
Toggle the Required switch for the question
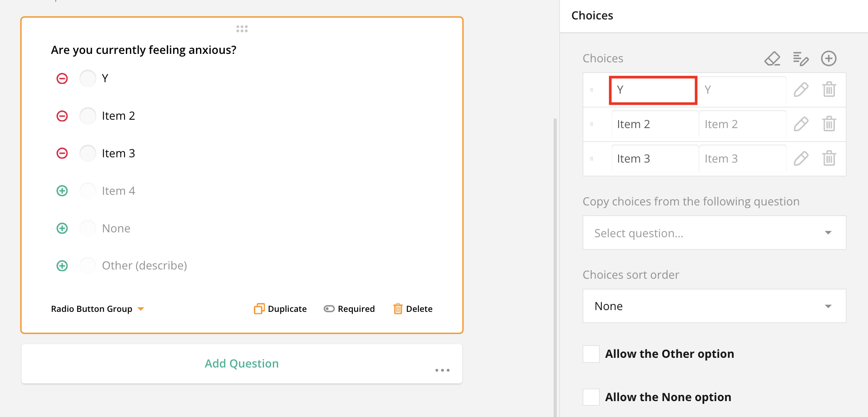click(x=329, y=308)
